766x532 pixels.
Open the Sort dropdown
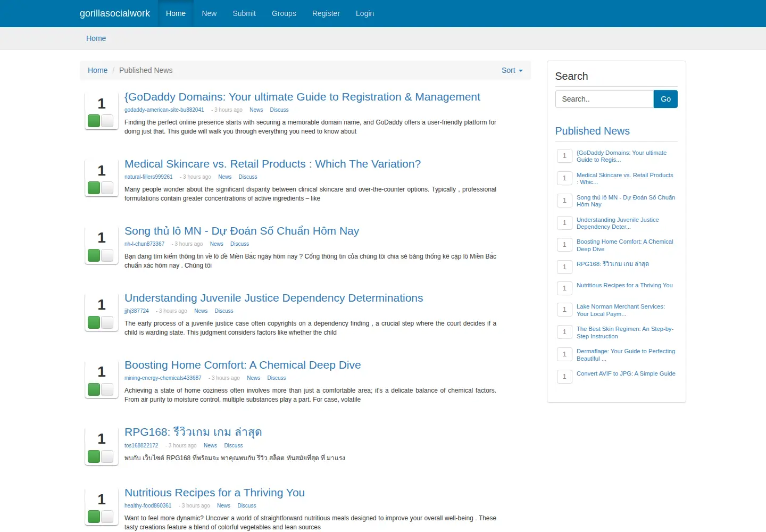[512, 70]
